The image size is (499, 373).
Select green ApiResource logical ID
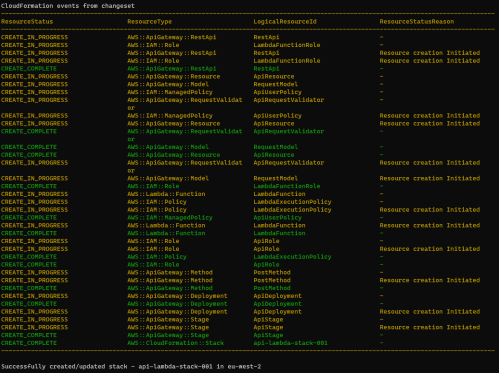(274, 155)
